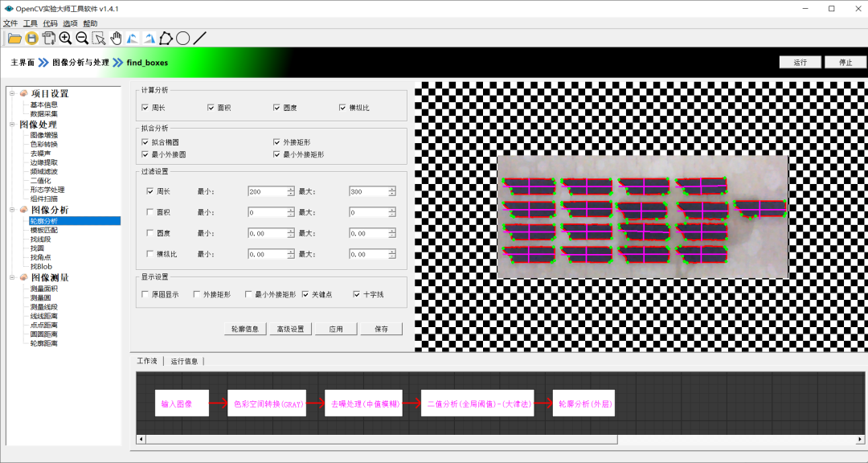
Task: Select the rectangle selection pointer tool
Action: tap(99, 39)
